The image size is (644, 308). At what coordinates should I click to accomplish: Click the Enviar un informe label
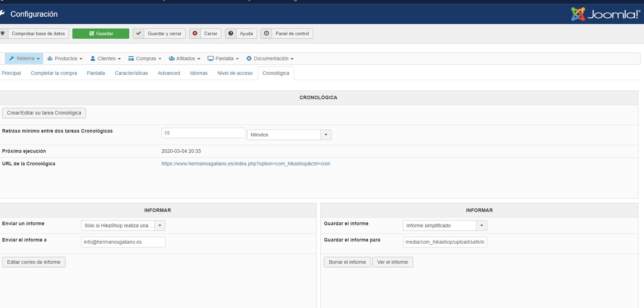click(x=23, y=223)
